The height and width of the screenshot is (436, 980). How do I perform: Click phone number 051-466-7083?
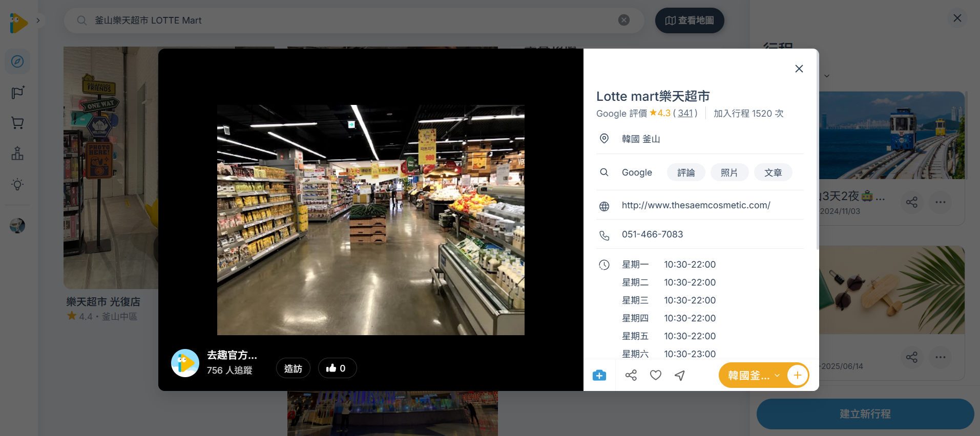pos(653,234)
